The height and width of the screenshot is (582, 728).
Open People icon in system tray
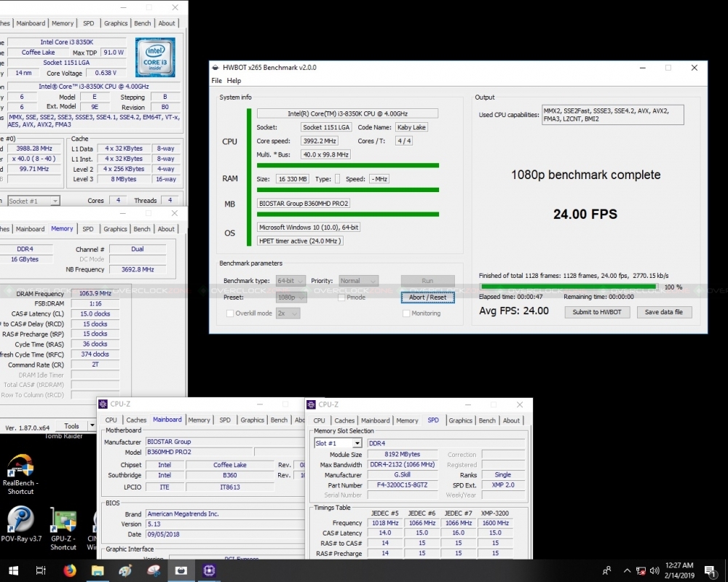[607, 570]
